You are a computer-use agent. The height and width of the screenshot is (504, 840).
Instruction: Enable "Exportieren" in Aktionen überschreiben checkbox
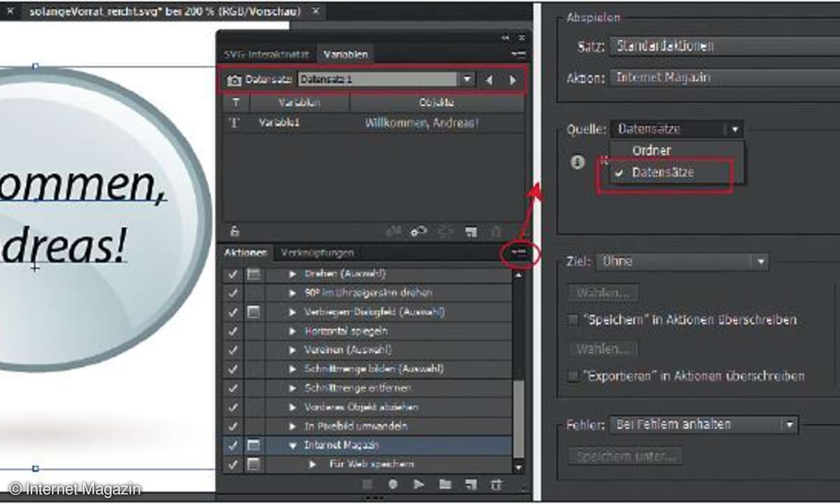point(573,376)
